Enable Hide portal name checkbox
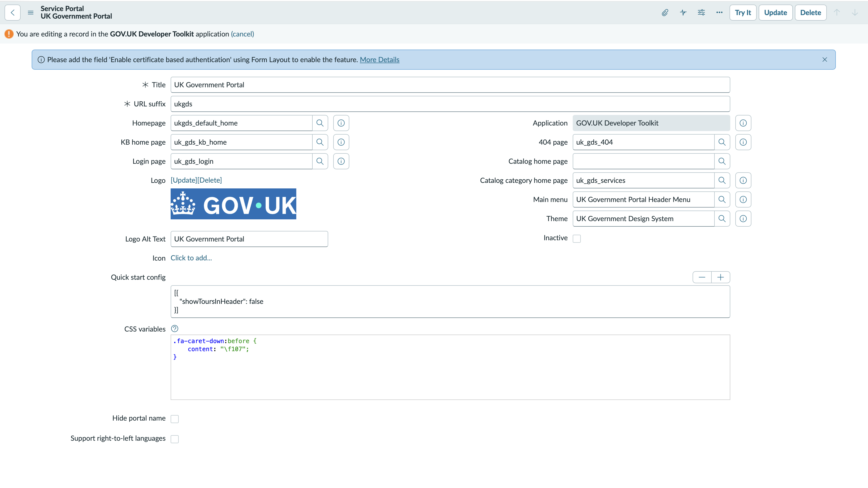 pos(175,419)
